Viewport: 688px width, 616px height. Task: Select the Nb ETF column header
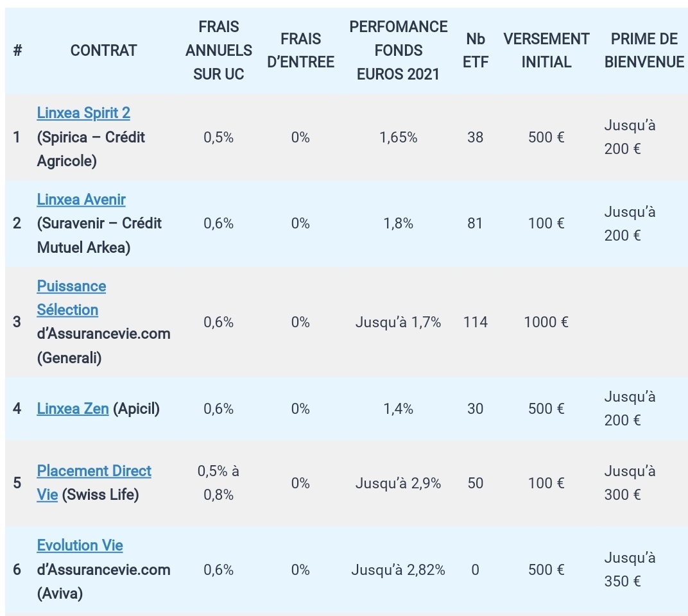point(476,51)
